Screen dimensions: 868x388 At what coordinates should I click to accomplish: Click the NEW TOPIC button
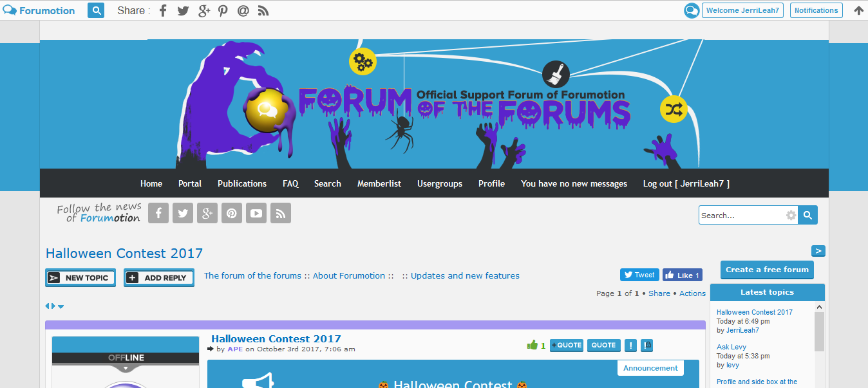coord(80,278)
